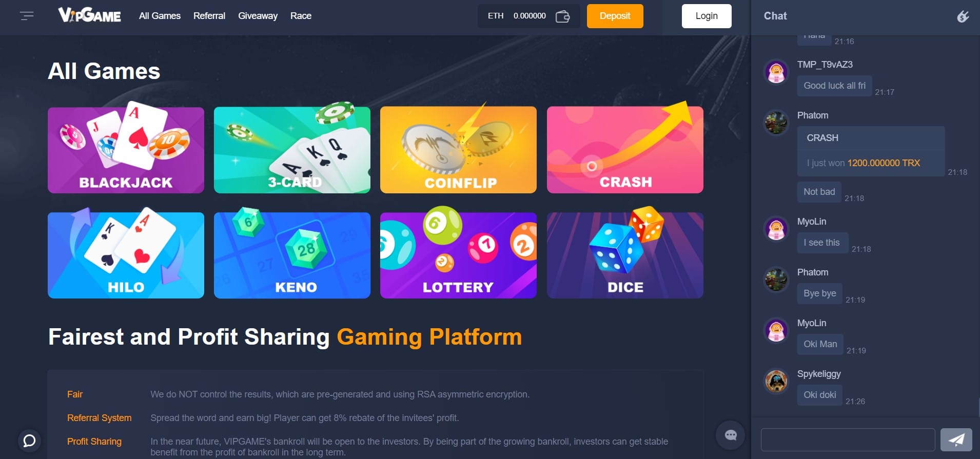This screenshot has height=459, width=980.
Task: Open the All Games menu item
Action: pyautogui.click(x=160, y=16)
